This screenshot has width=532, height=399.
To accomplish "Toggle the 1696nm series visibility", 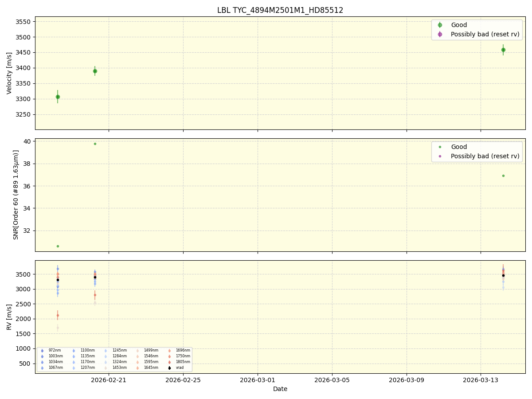I will [169, 350].
